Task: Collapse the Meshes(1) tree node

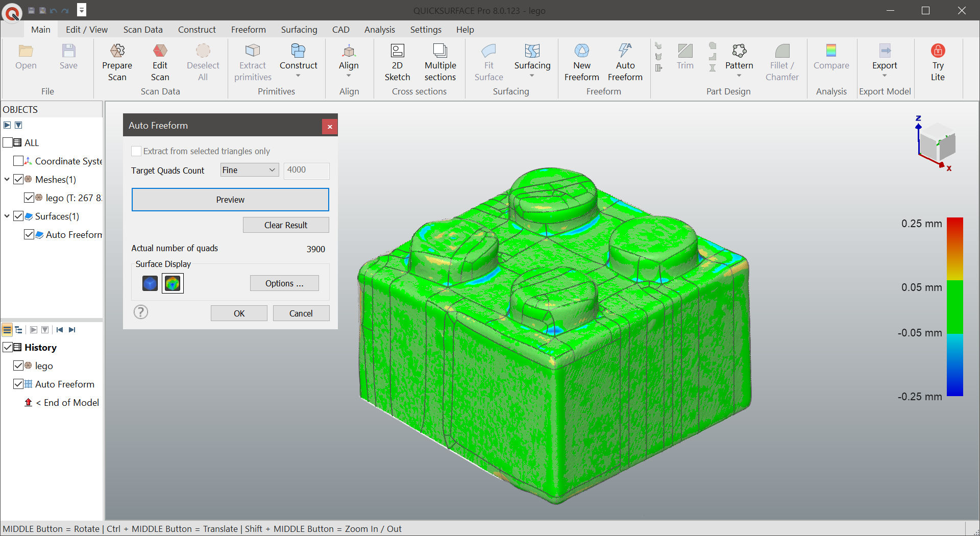Action: point(7,179)
